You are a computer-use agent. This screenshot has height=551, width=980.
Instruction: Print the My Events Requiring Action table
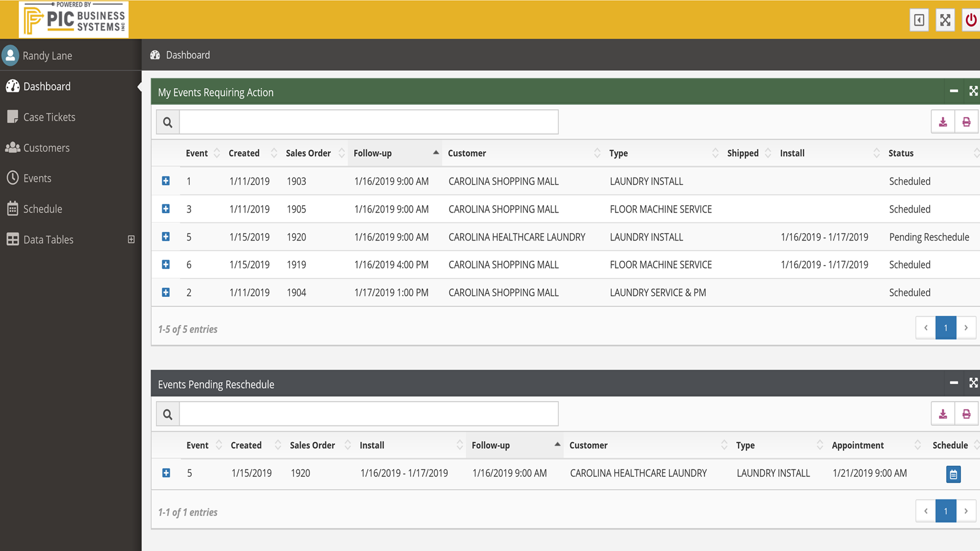(x=966, y=122)
